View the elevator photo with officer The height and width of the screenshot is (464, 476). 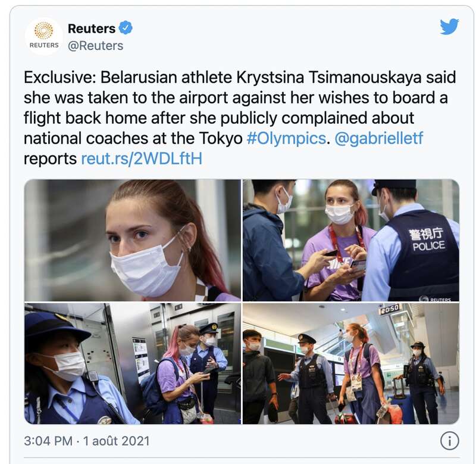point(133,363)
